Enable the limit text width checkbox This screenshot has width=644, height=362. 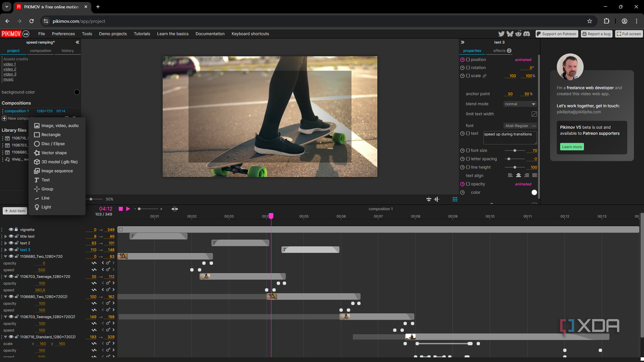click(534, 114)
